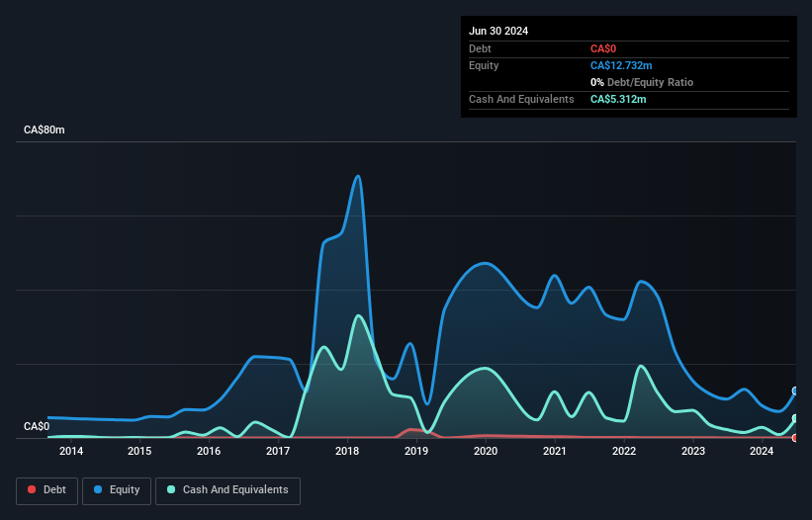Select the 2014 x-axis label
Image resolution: width=812 pixels, height=520 pixels.
point(71,451)
